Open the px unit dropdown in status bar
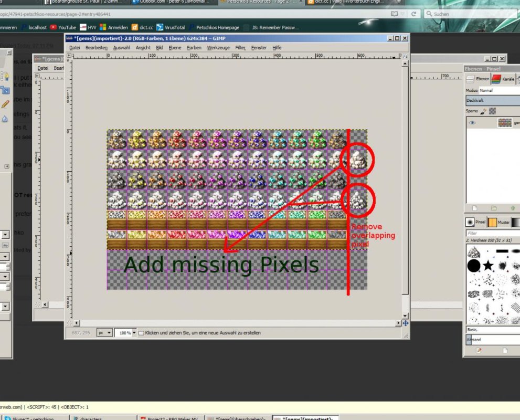The width and height of the screenshot is (520, 420). (x=104, y=333)
